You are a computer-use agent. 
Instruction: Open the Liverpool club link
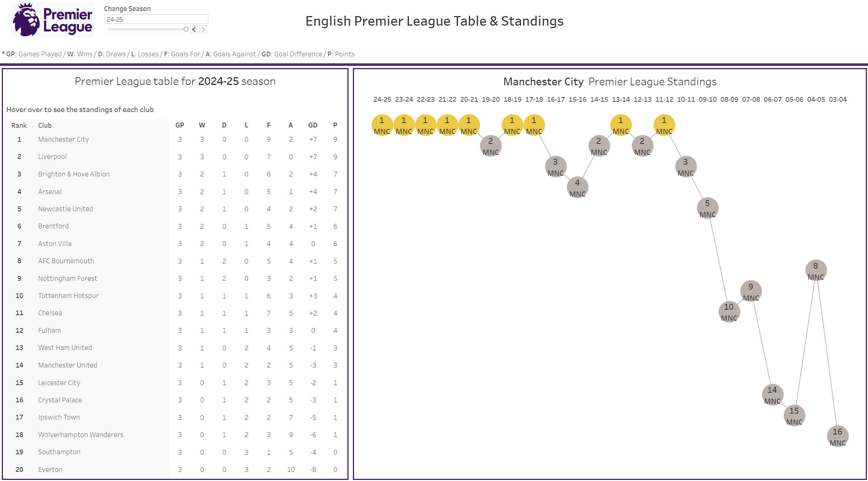(x=52, y=156)
